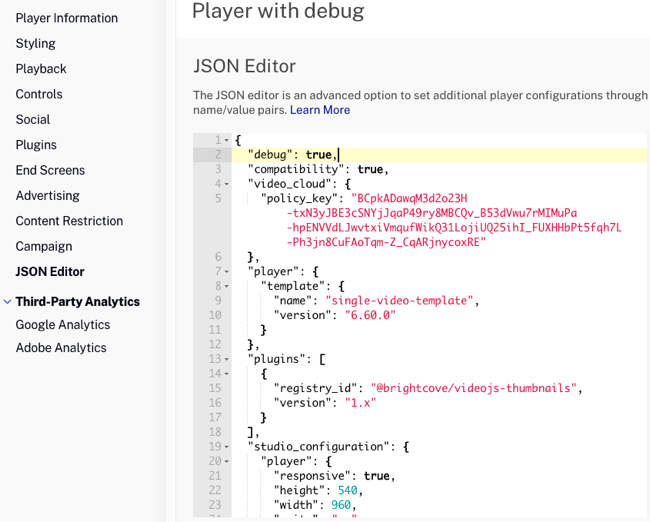Open the Learn More link
The width and height of the screenshot is (650, 522).
[x=320, y=110]
